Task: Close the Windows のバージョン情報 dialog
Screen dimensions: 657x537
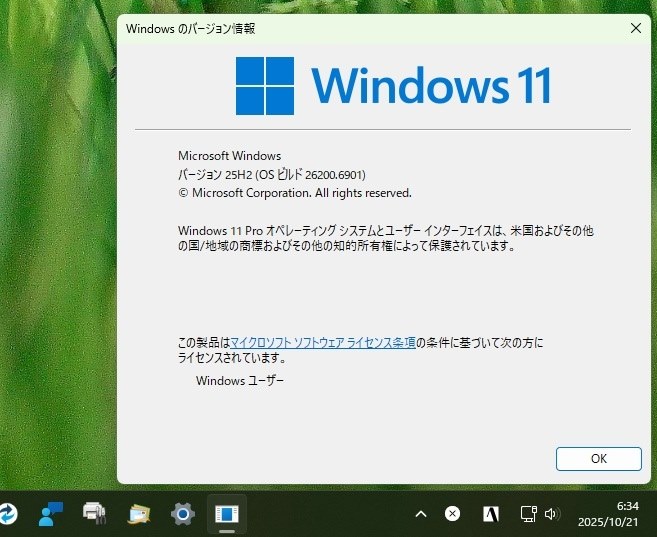Action: click(x=636, y=28)
